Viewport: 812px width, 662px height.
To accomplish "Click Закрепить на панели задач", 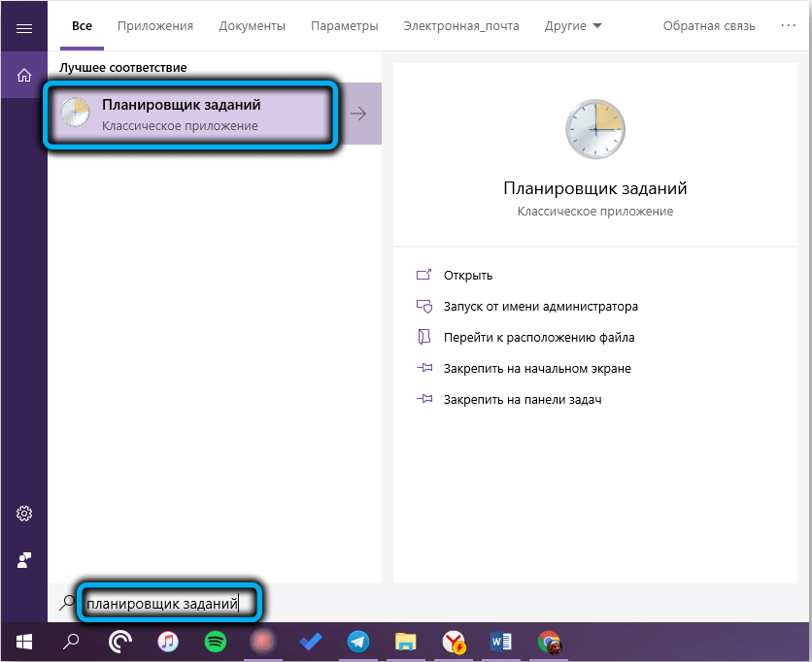I will click(523, 400).
